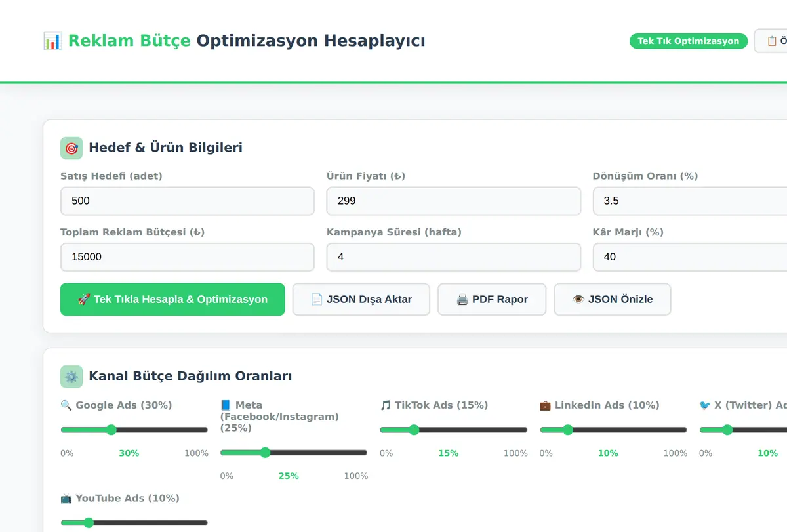Generate the PDF Rapor

pos(492,299)
